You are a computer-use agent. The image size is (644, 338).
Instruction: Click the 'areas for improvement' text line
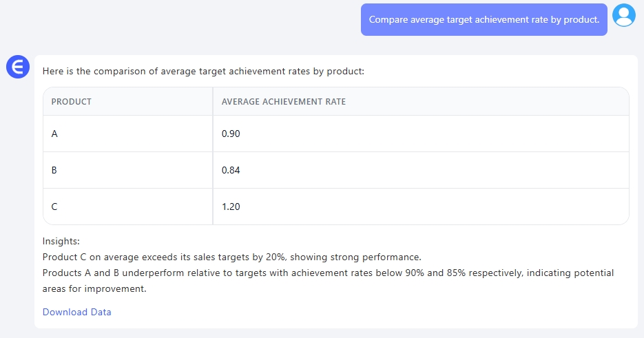coord(94,289)
